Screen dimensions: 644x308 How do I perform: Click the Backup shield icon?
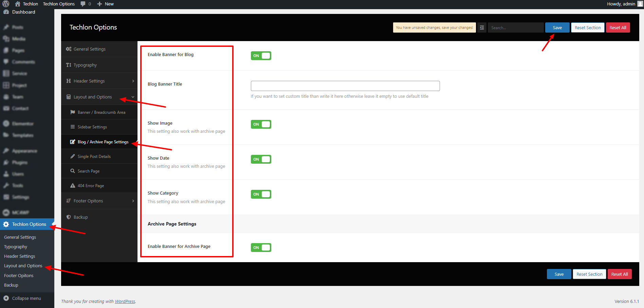[69, 217]
